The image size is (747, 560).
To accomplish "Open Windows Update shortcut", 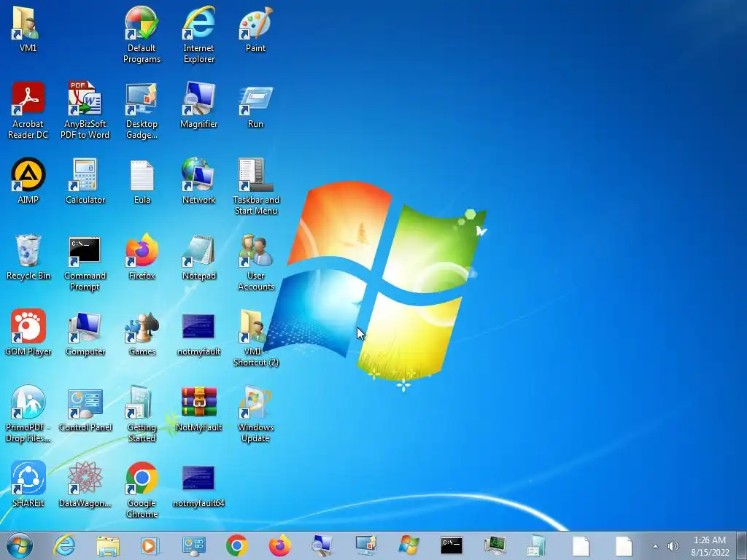I will pyautogui.click(x=255, y=413).
